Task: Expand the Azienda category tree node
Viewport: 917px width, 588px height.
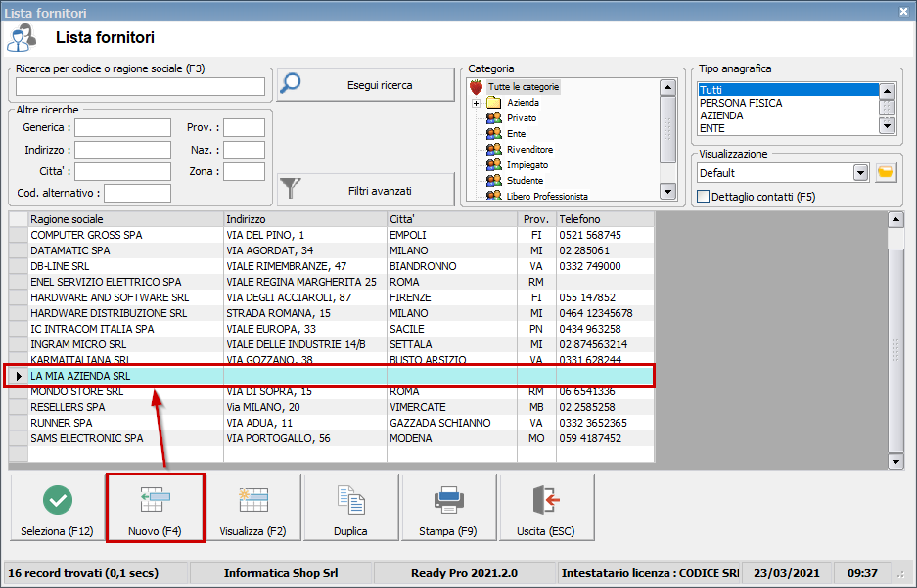Action: (x=476, y=104)
